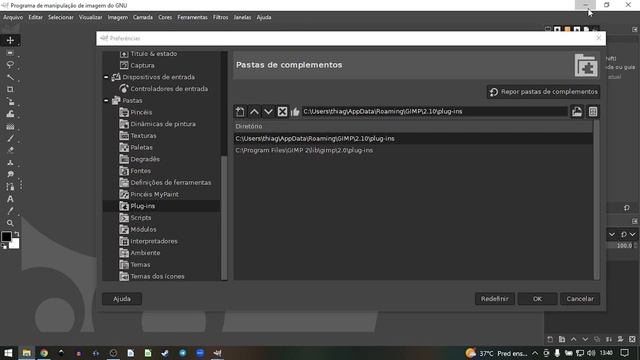Viewport: 640px width, 360px height.
Task: Select the Gradient tool
Action: (x=10, y=127)
